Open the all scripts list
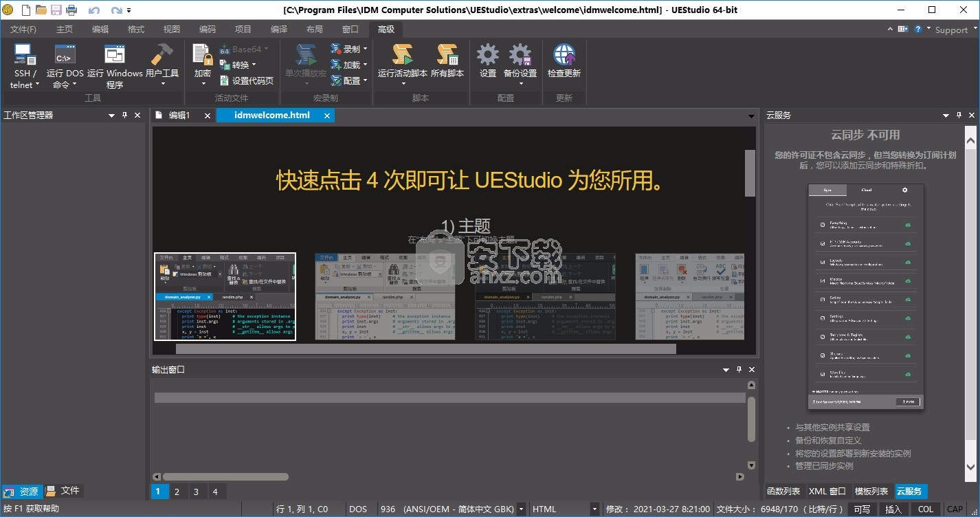 coord(447,62)
